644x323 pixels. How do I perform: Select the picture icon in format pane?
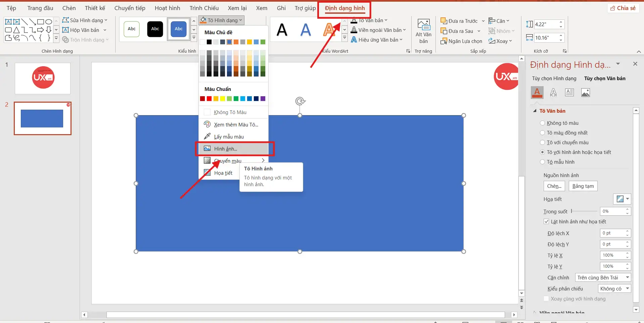[585, 93]
